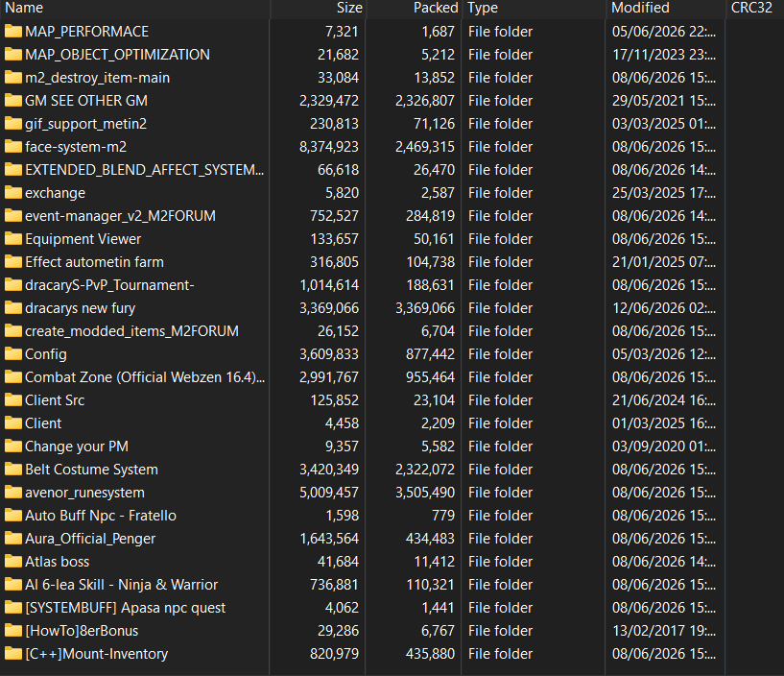Image resolution: width=784 pixels, height=676 pixels.
Task: Click the event-manager_v2_M2FORUM folder icon
Action: click(13, 216)
